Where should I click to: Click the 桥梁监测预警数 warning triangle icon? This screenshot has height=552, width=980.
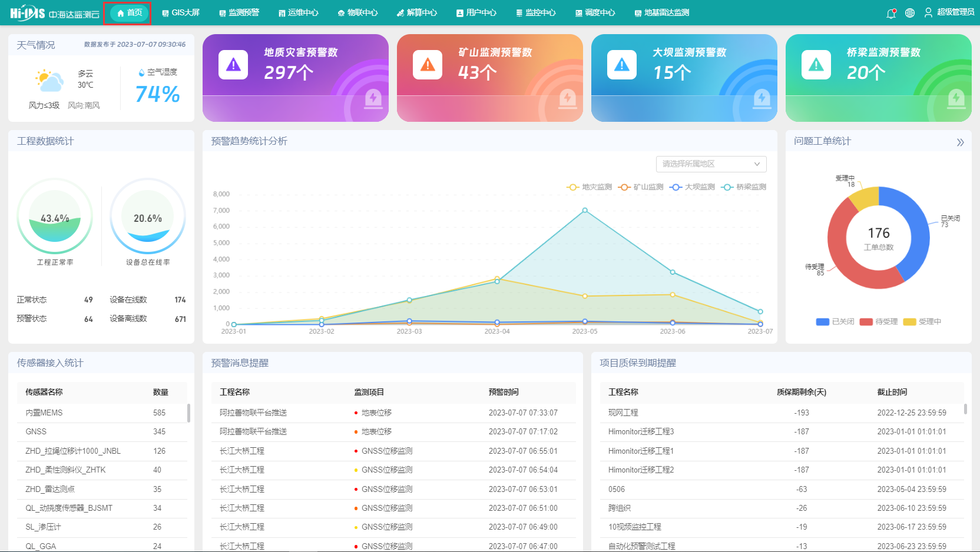point(816,65)
